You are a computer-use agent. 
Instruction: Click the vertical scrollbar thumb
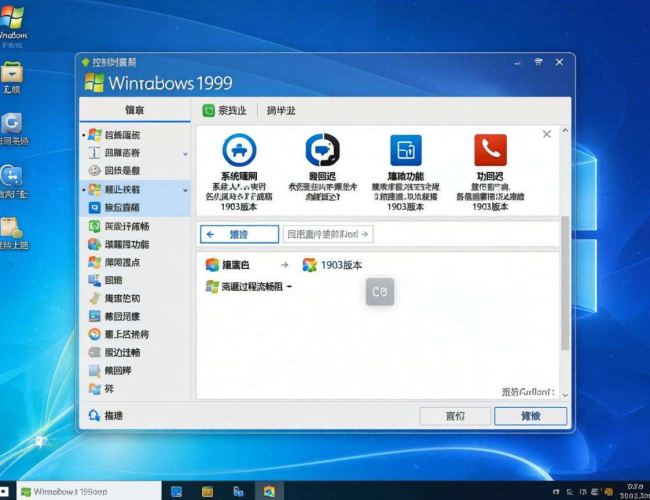565,283
